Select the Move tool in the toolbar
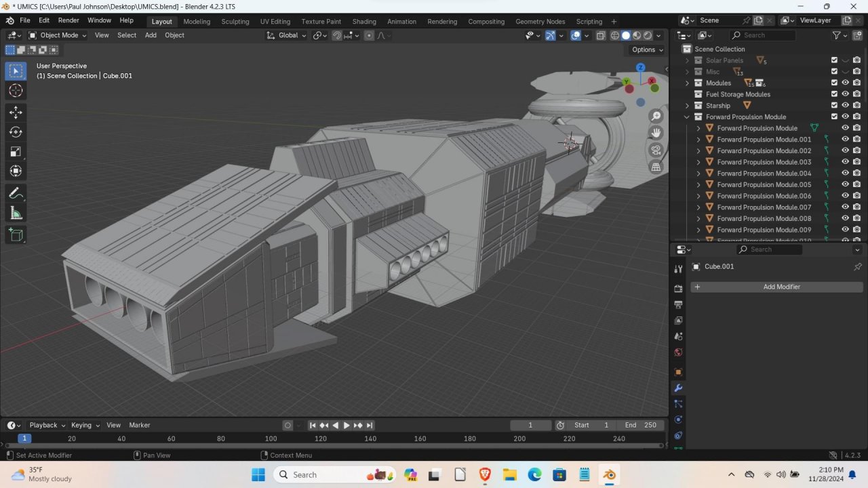This screenshot has height=488, width=868. [x=16, y=112]
